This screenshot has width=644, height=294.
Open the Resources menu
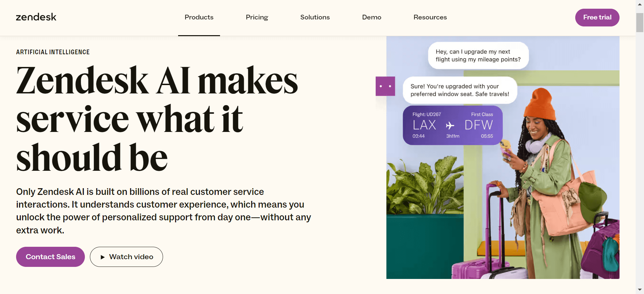[430, 17]
